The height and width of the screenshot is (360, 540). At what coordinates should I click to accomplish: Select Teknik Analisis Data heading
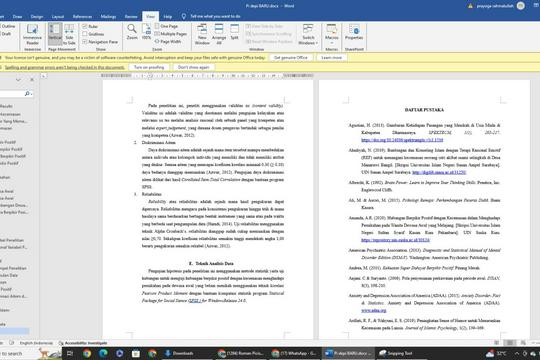(x=214, y=264)
